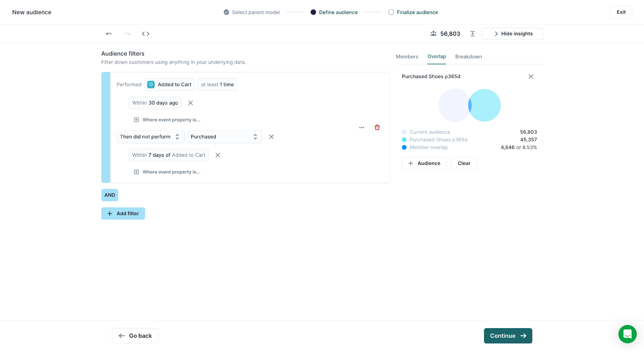Open the three-dots filter options menu
Screen dimensions: 644x351
point(361,127)
